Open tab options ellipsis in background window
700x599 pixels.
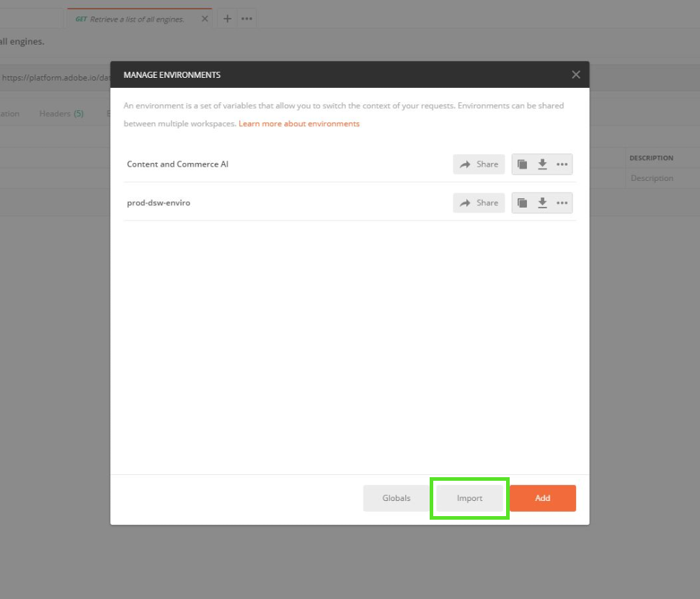coord(247,19)
